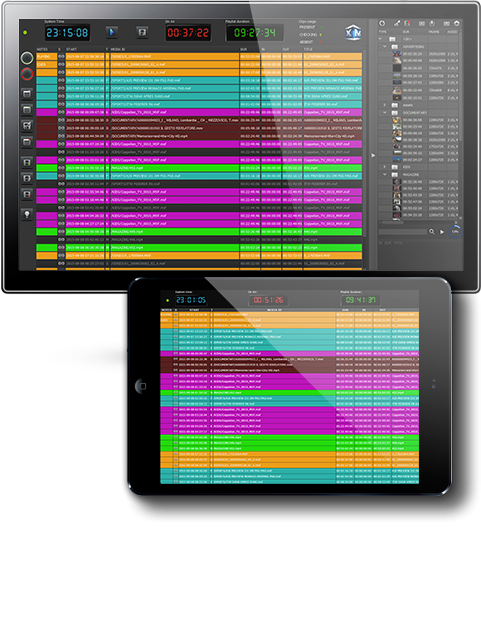The height and width of the screenshot is (639, 481).
Task: Click the AUDIO column header in media browser
Action: [452, 31]
